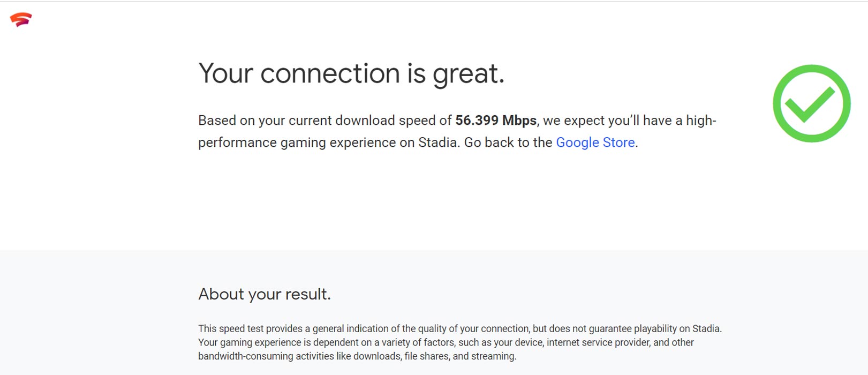
Task: Click the sentence starting "This speed test provides"
Action: click(x=460, y=329)
